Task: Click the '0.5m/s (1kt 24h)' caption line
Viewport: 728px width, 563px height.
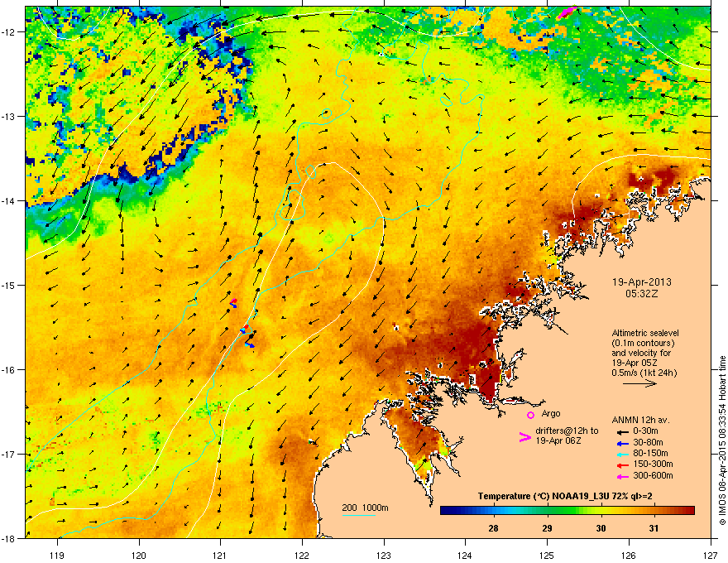Action: (x=644, y=373)
